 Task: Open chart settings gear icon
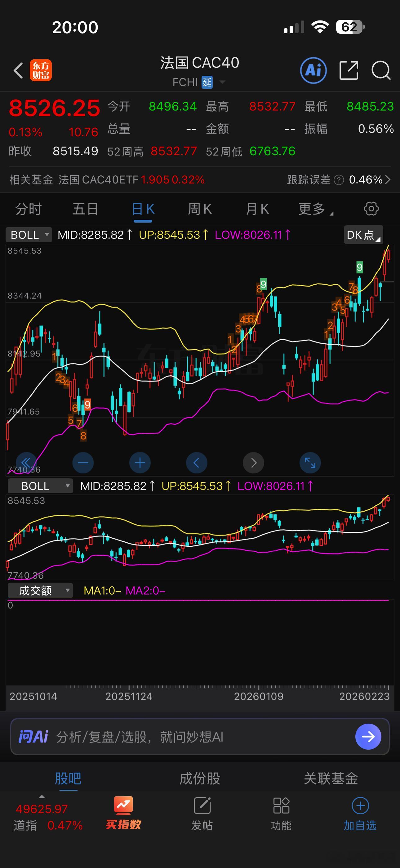[x=371, y=209]
